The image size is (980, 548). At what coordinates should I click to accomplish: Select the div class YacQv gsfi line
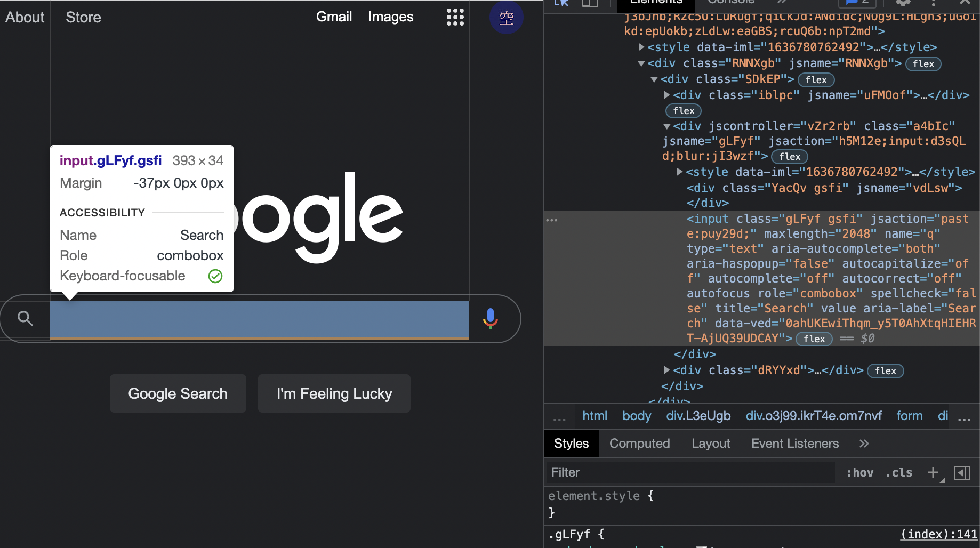click(824, 188)
